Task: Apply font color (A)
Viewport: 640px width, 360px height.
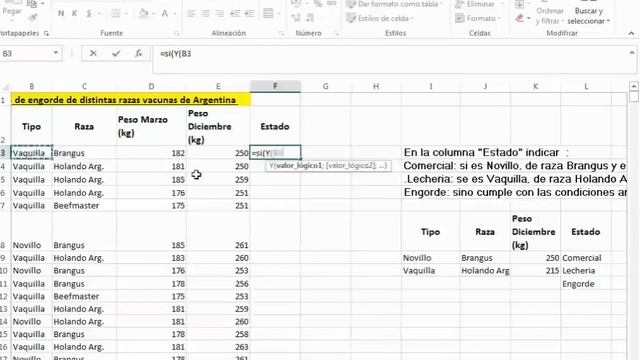Action: [x=164, y=13]
